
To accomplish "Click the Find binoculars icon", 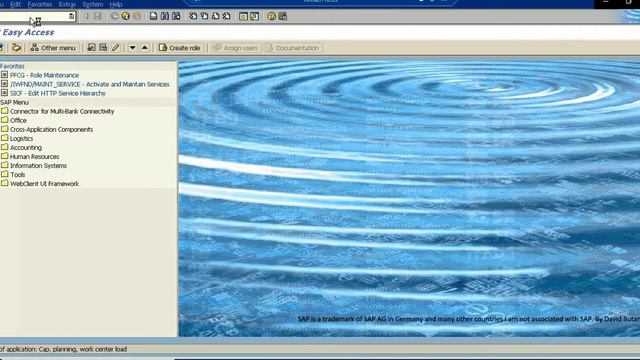I will tap(165, 16).
